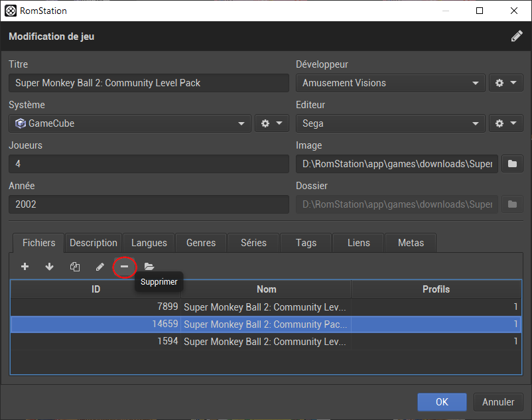Open the Système gear settings menu
The image size is (532, 420).
click(272, 123)
